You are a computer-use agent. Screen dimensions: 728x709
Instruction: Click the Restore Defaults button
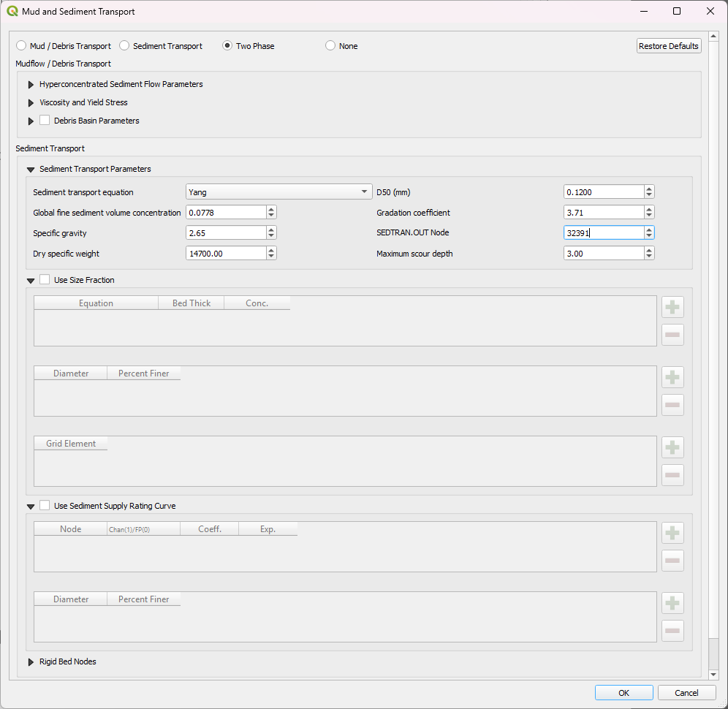669,46
